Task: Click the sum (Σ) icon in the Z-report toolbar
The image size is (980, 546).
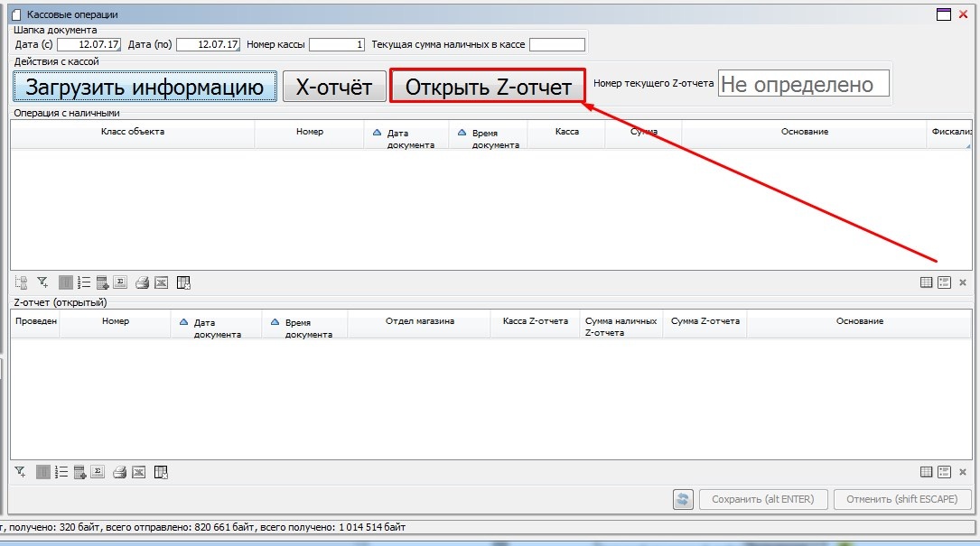Action: point(98,472)
